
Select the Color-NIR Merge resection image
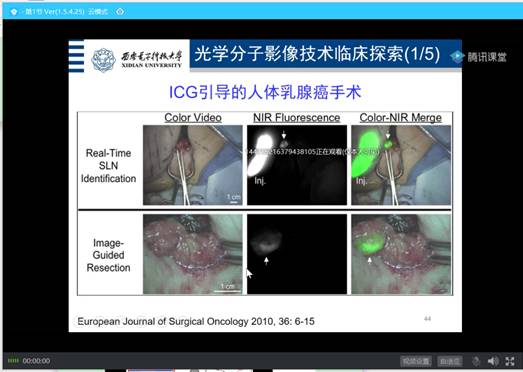(x=401, y=254)
